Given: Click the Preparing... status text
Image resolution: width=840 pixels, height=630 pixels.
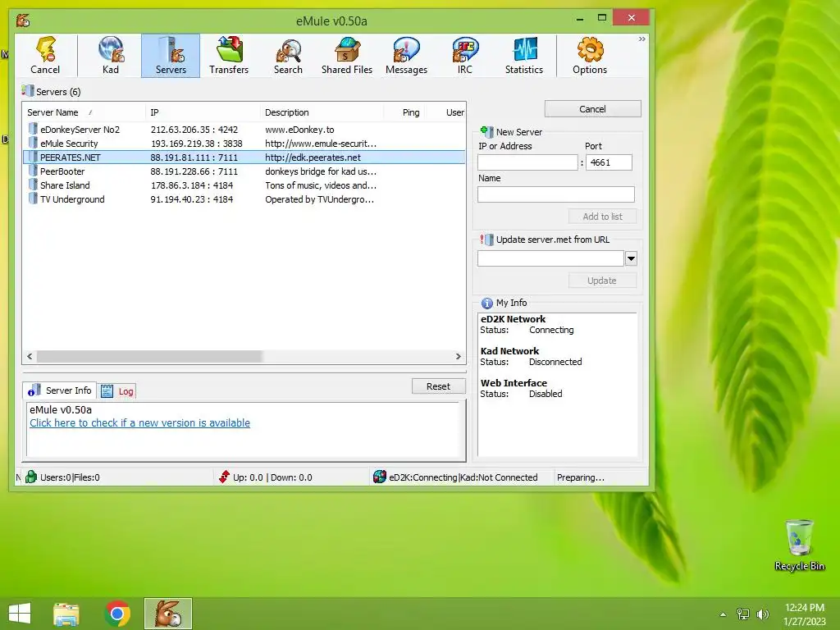Looking at the screenshot, I should pos(580,477).
